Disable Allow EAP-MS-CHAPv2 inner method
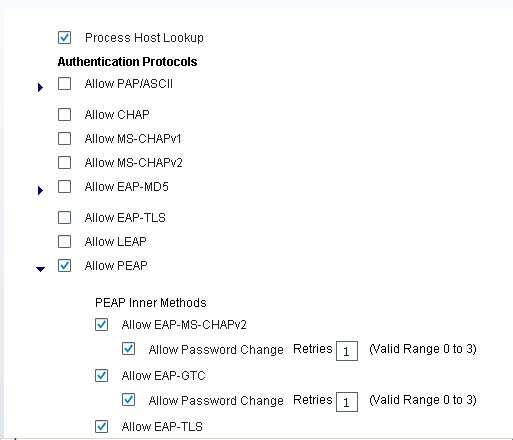 (101, 324)
